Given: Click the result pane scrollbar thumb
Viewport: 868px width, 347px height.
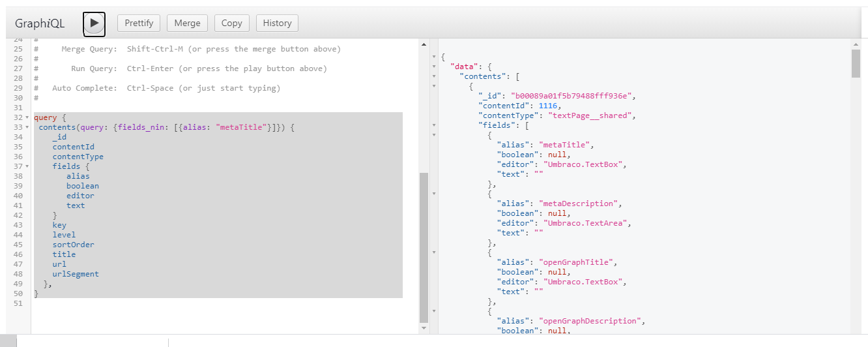Looking at the screenshot, I should point(856,63).
